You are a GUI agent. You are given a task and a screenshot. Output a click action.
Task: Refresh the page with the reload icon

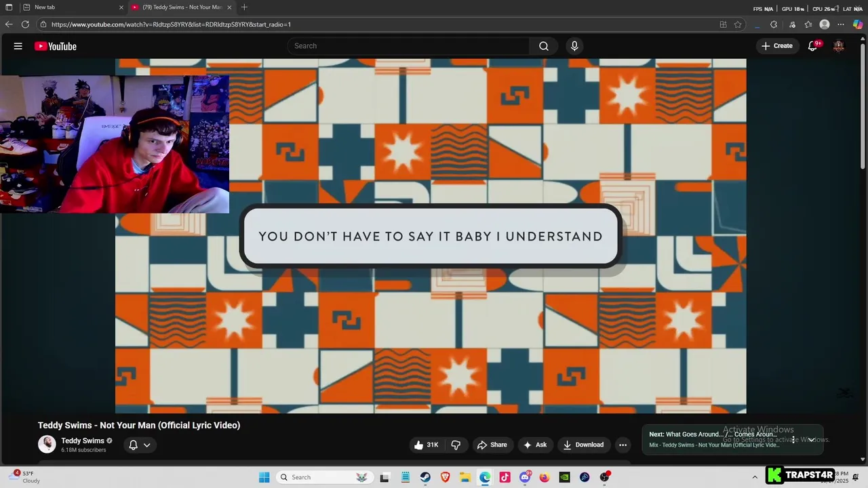click(x=25, y=24)
